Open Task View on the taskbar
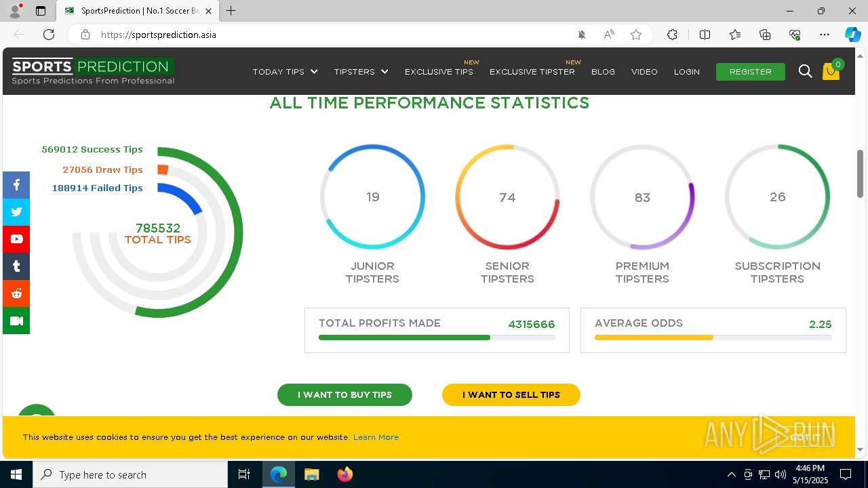The image size is (868, 488). point(244,474)
